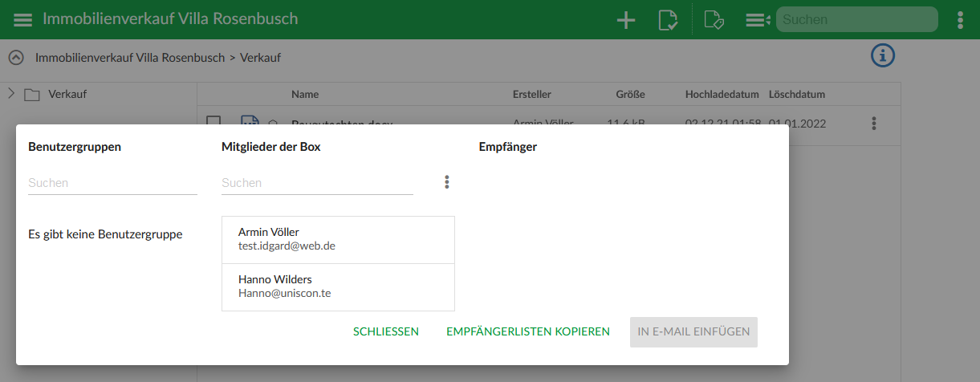The image size is (980, 382).
Task: Sort the file list by Hochladedatum
Action: coord(722,95)
